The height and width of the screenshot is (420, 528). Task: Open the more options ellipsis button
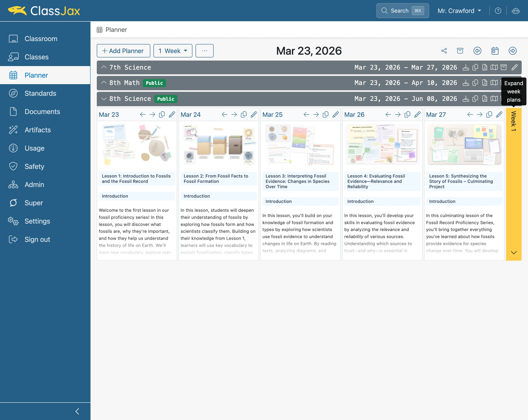(x=204, y=51)
